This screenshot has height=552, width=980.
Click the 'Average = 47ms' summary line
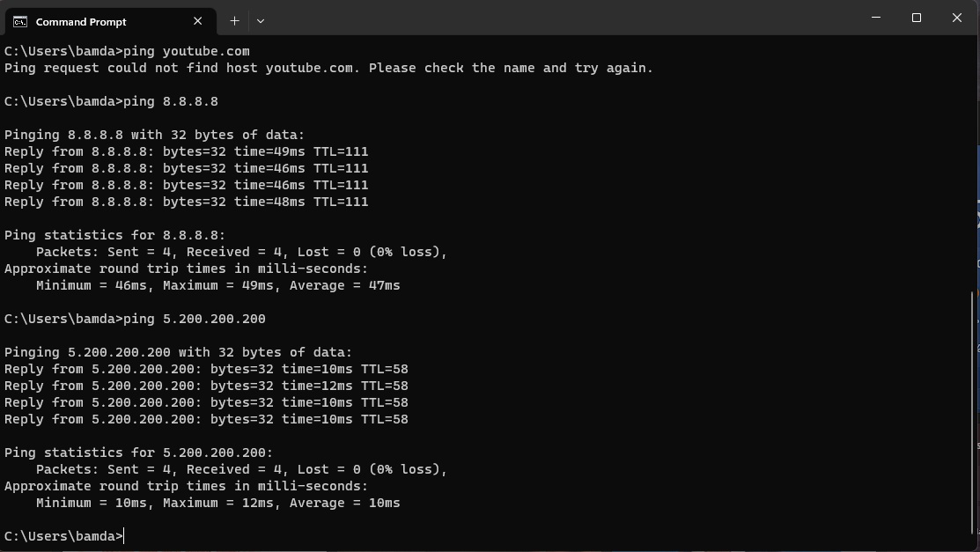218,286
